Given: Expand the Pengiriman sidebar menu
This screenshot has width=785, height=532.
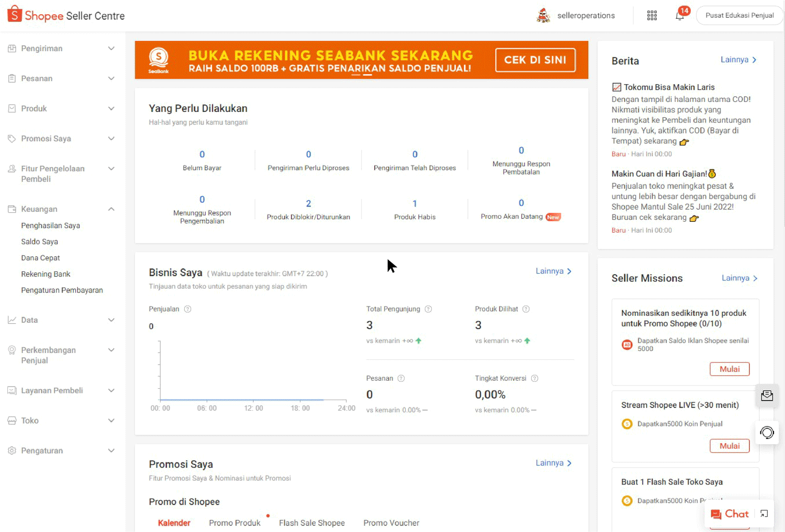Looking at the screenshot, I should 62,49.
